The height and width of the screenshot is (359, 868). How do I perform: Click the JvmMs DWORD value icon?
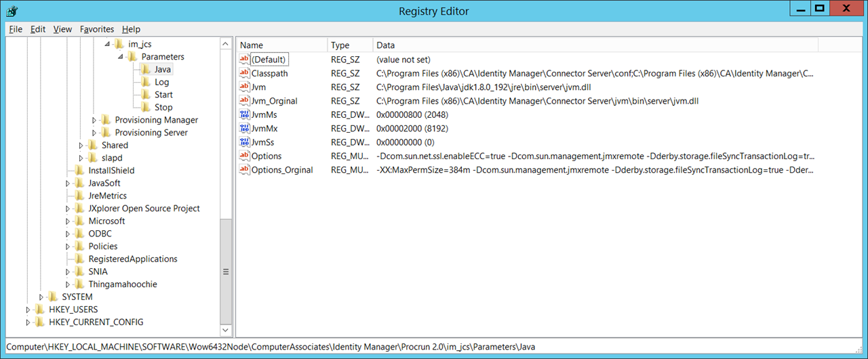(x=245, y=114)
